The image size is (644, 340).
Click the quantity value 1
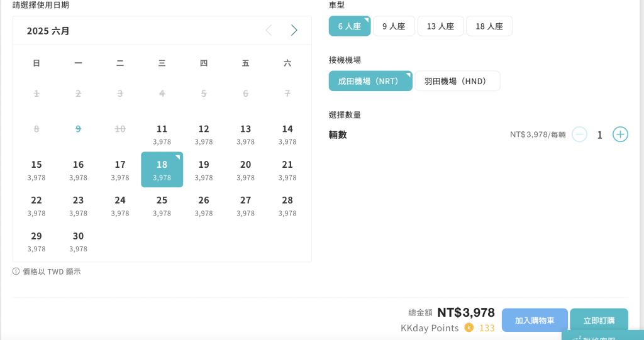[x=599, y=135]
